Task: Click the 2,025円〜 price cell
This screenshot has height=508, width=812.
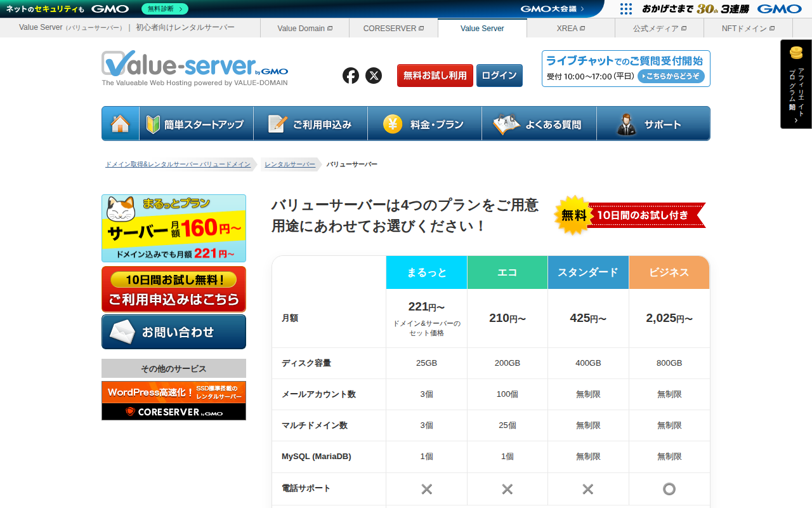Action: click(x=669, y=318)
